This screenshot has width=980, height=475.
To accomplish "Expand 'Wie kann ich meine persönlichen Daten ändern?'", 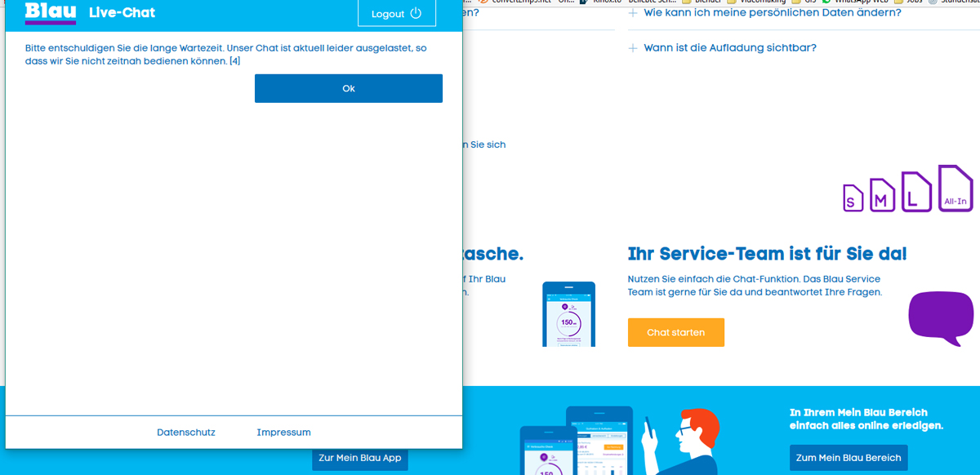I will tap(772, 13).
